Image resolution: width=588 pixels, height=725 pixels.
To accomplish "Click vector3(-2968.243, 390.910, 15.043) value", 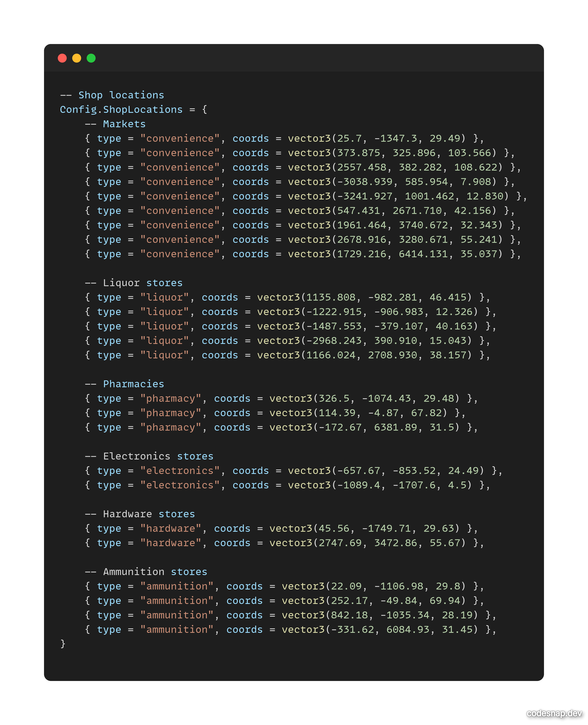I will point(364,341).
